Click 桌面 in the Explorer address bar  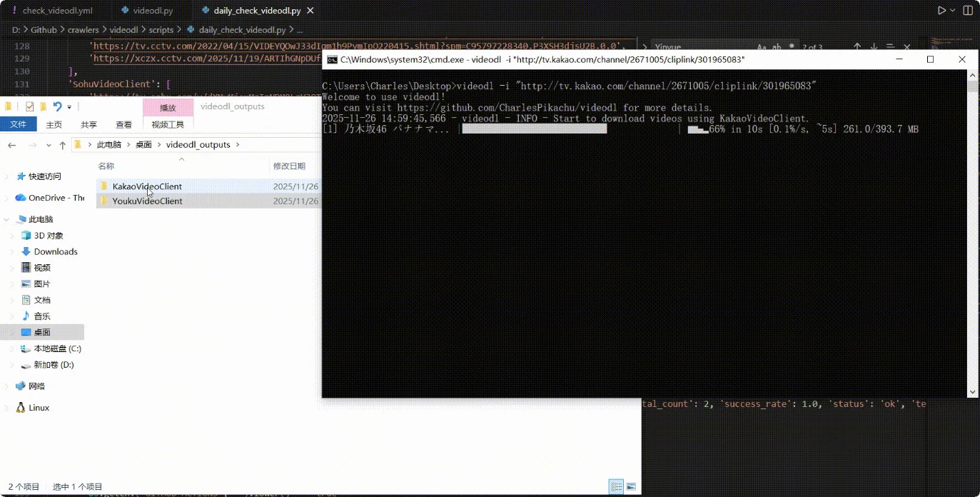(143, 144)
